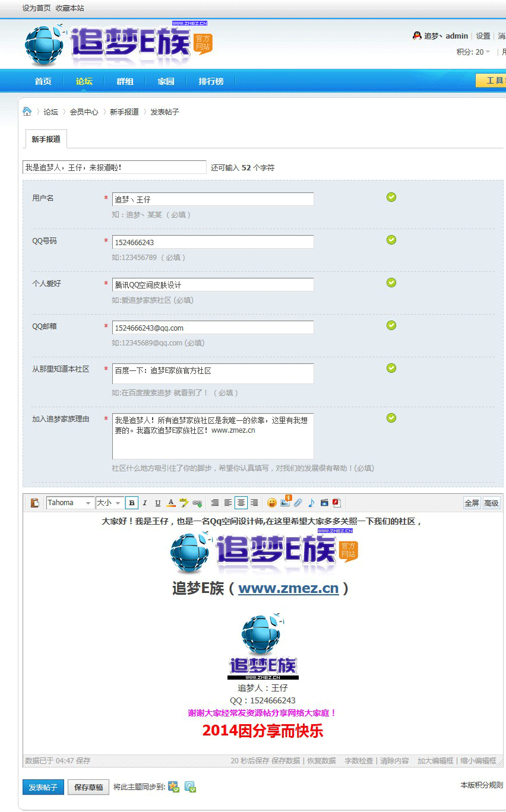Image resolution: width=506 pixels, height=812 pixels.
Task: Toggle bold formatting in the editor
Action: tap(132, 503)
